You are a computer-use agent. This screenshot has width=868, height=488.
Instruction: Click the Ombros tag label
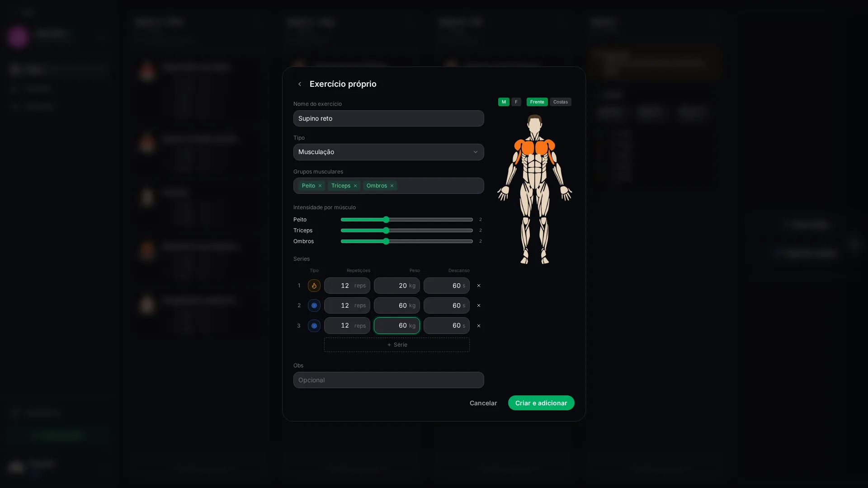377,186
